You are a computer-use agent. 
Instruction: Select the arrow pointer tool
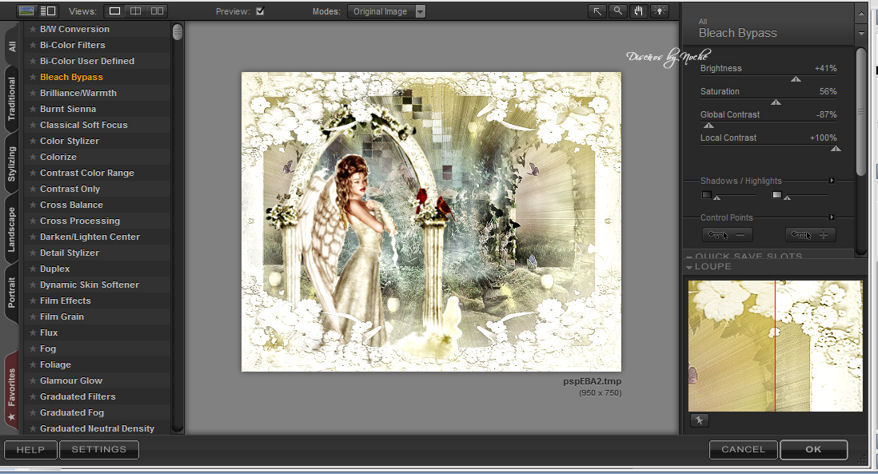click(x=597, y=11)
